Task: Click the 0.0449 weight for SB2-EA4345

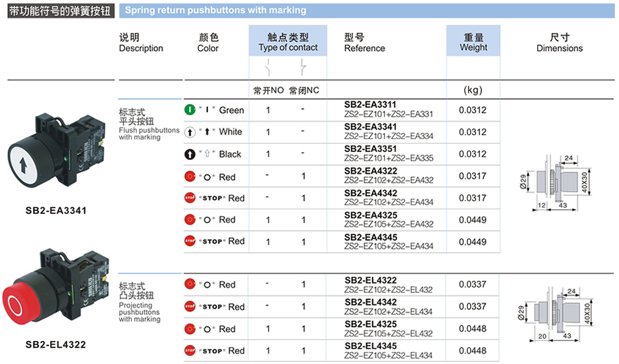Action: tap(473, 242)
